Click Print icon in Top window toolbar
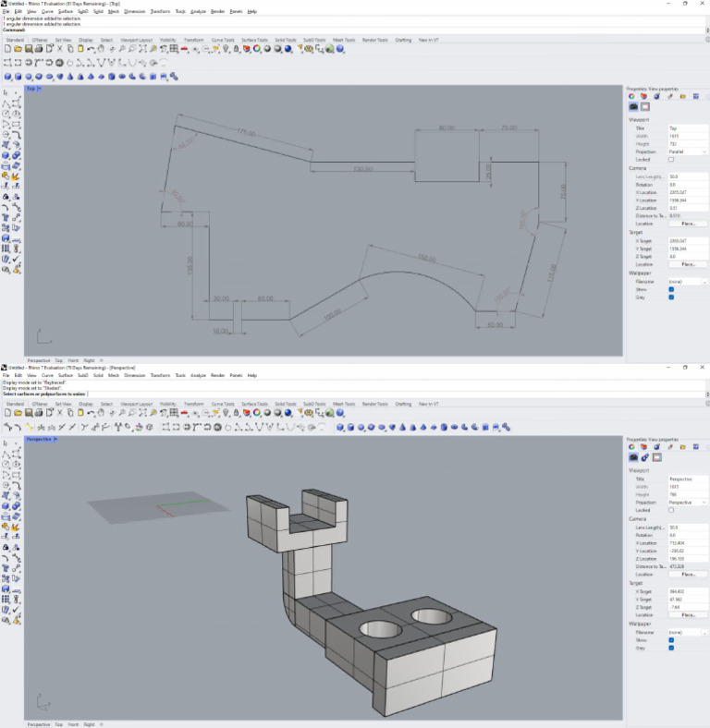Viewport: 710px width, 728px height. (x=39, y=49)
